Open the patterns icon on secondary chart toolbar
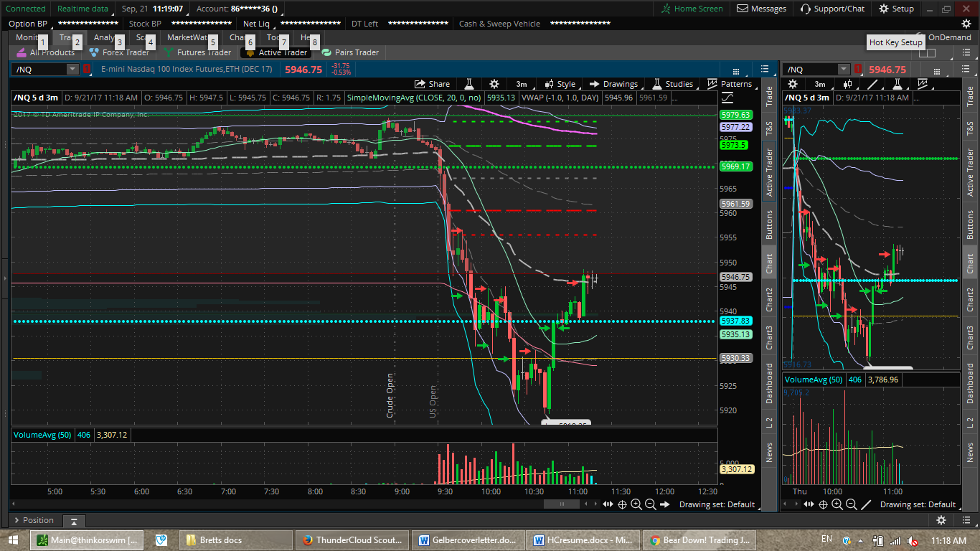 [x=921, y=84]
